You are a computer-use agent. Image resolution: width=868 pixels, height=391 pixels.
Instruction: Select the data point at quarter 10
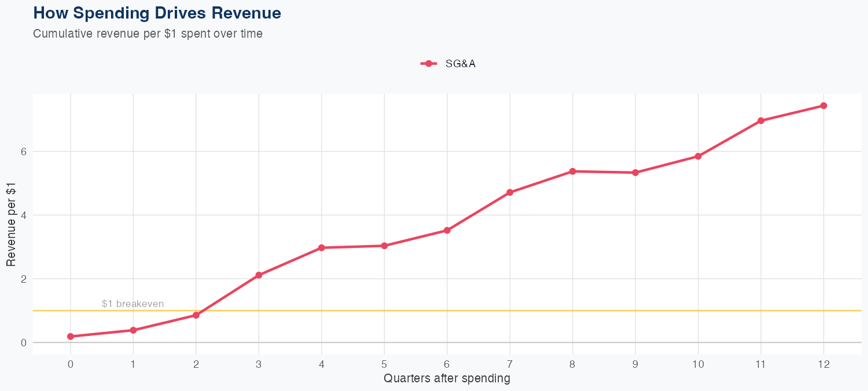[x=698, y=156]
